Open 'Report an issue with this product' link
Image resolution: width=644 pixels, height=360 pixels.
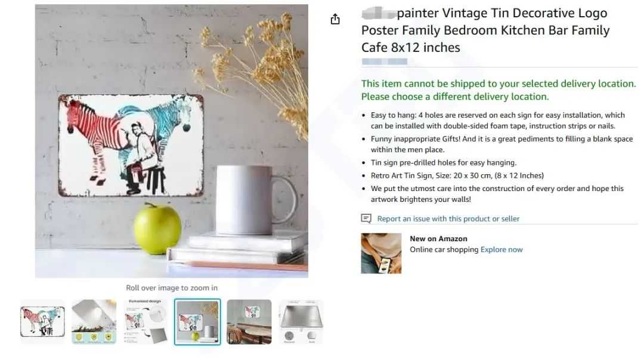tap(448, 219)
